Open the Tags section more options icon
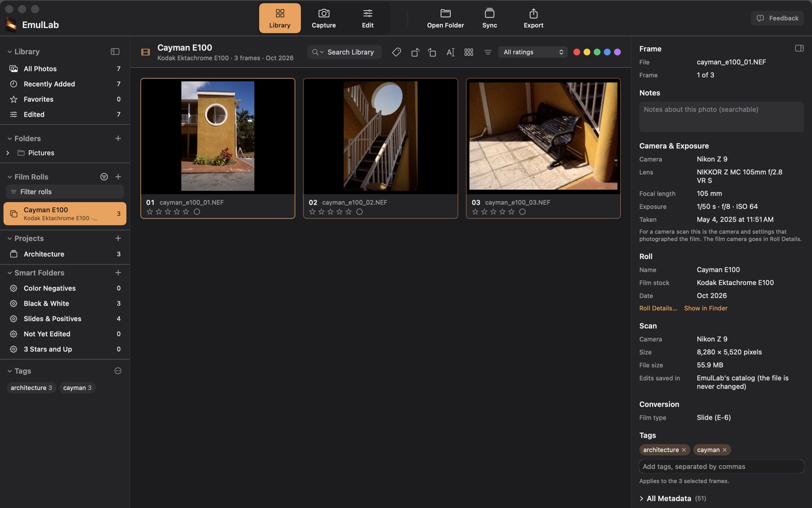Viewport: 812px width, 508px height. (118, 371)
